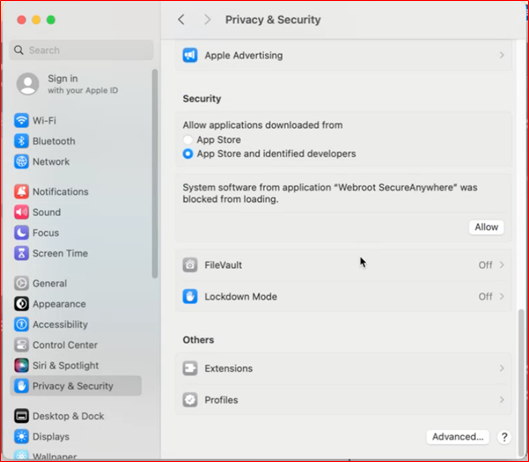Click the Accessibility icon in sidebar
This screenshot has height=462, width=529.
coord(21,324)
